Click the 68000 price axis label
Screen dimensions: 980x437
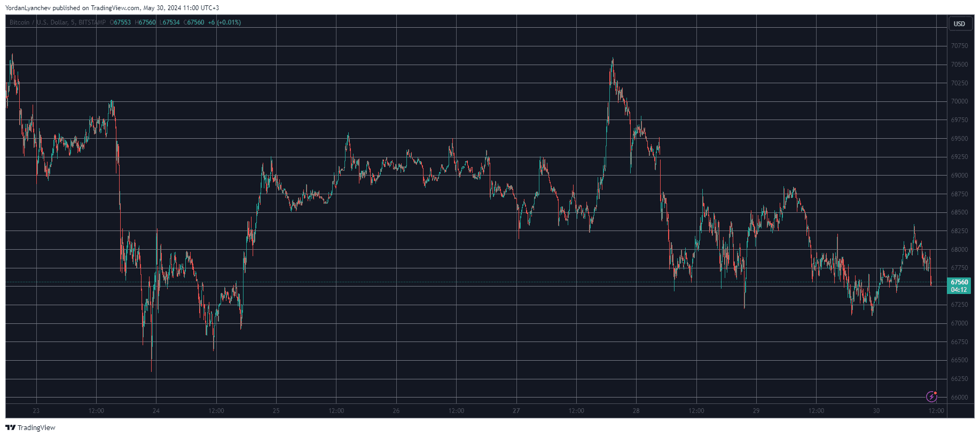coord(959,250)
